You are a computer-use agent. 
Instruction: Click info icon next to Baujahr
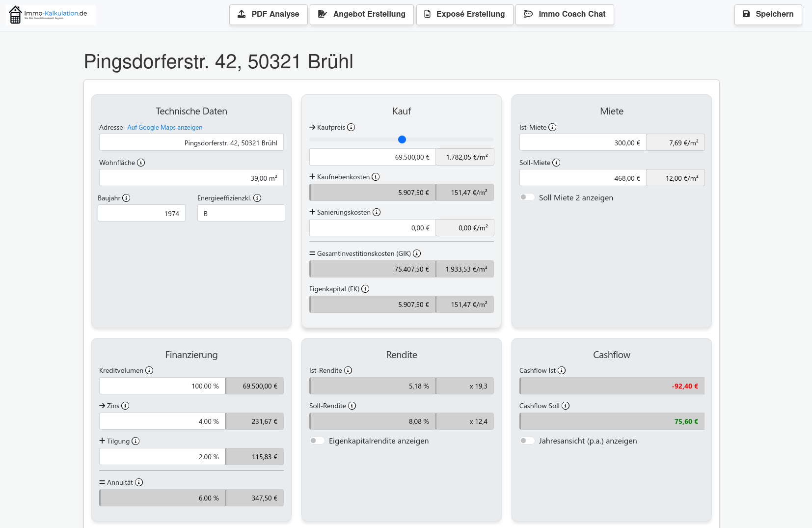click(x=126, y=198)
